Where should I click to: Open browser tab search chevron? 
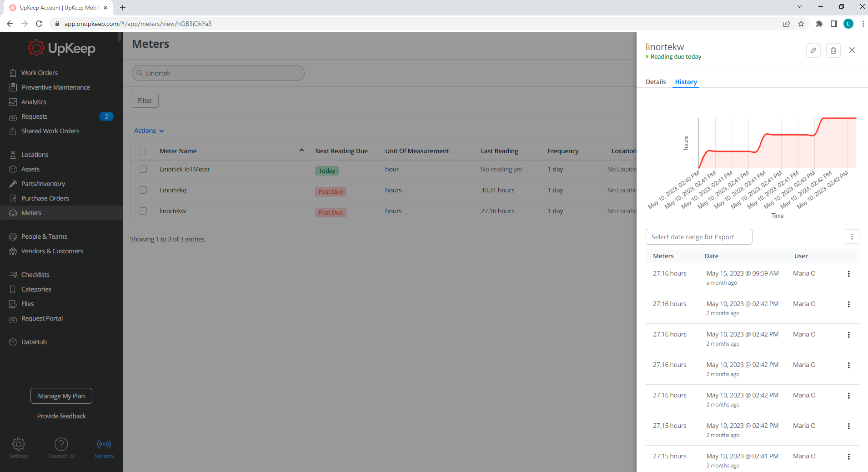coord(800,6)
